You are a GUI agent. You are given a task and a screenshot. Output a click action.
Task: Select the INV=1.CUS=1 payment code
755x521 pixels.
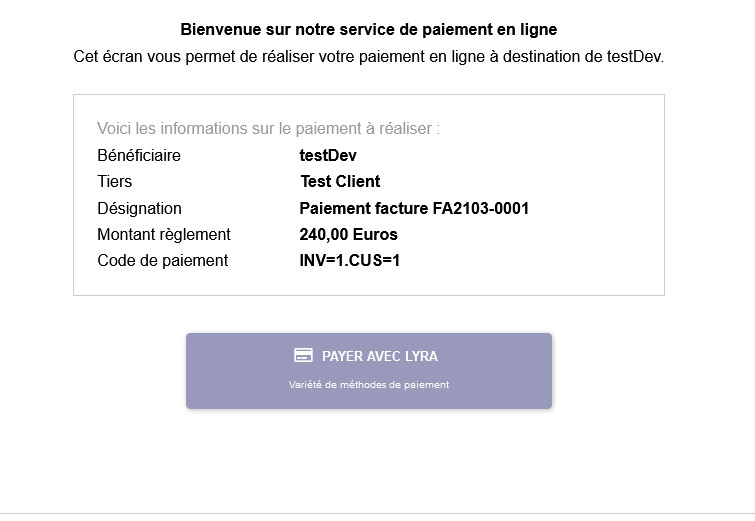350,261
